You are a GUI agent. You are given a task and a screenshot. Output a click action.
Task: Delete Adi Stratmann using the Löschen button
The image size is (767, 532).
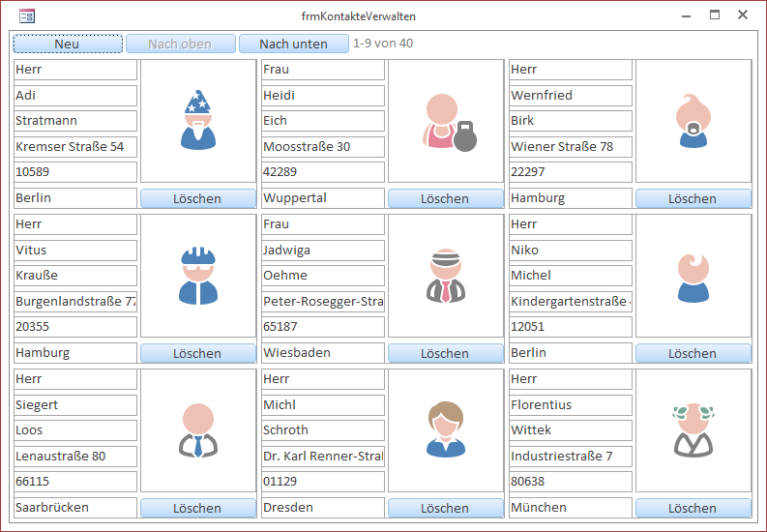point(197,198)
